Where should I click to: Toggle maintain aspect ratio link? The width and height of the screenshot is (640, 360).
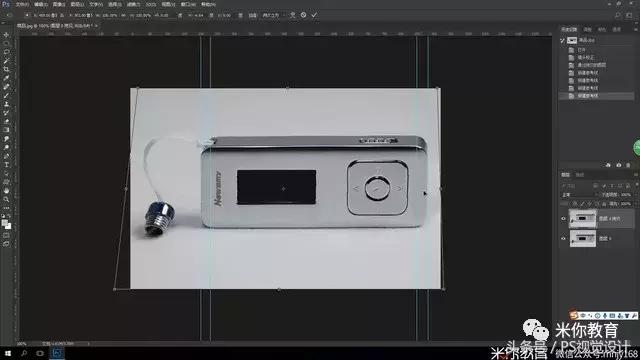click(123, 15)
